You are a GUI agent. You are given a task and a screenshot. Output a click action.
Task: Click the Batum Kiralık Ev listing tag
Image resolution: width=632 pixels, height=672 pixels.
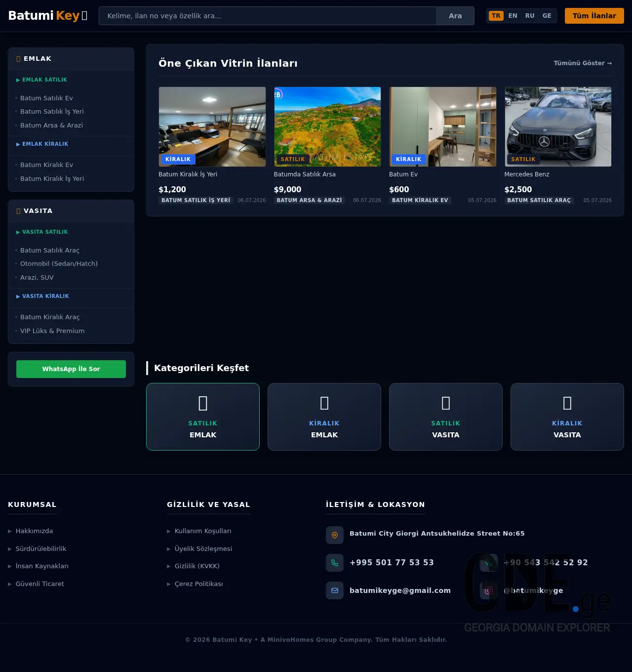coord(420,200)
